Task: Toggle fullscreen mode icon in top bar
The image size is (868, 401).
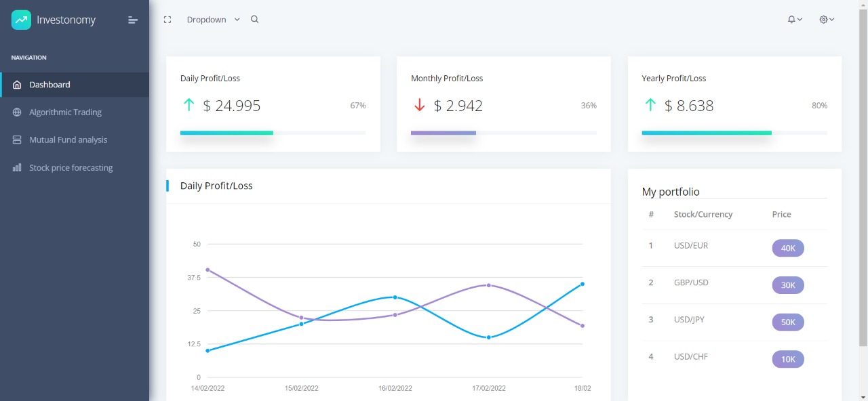Action: pos(167,20)
